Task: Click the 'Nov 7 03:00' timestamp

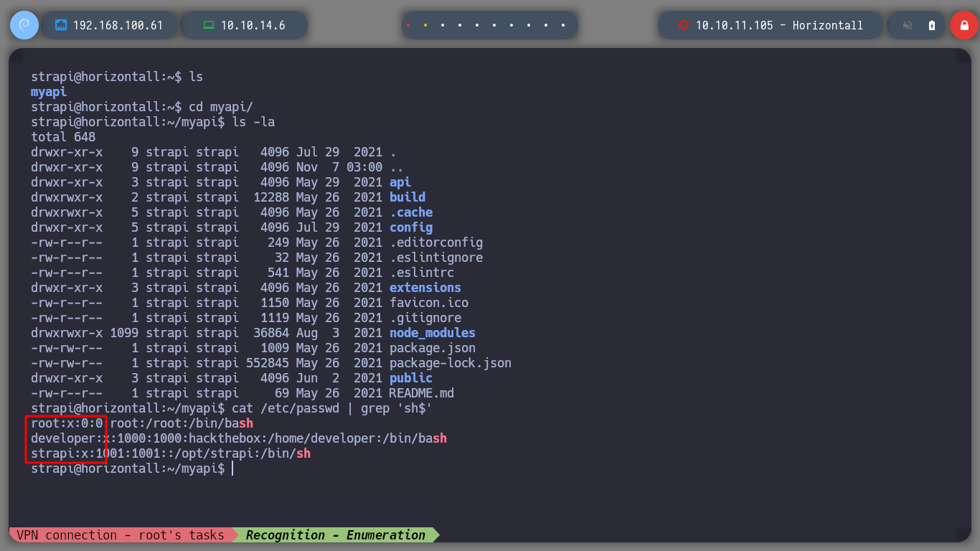Action: tap(339, 167)
